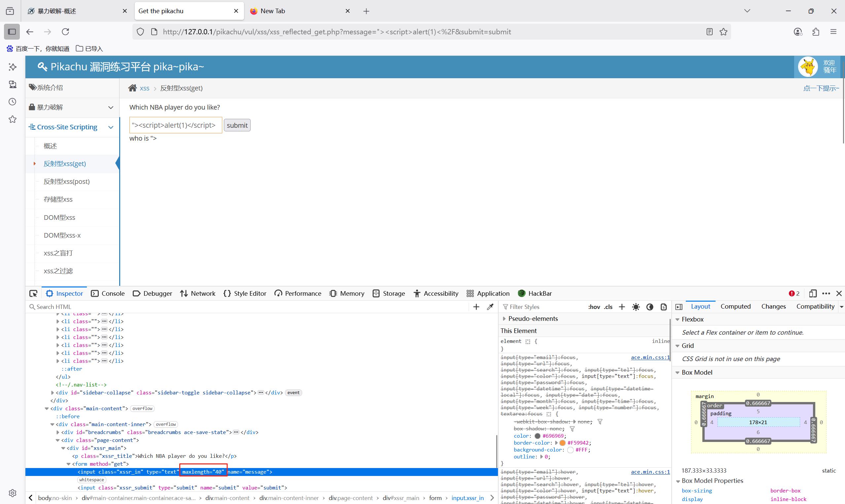Open the Firefox hamburger menu

(833, 32)
